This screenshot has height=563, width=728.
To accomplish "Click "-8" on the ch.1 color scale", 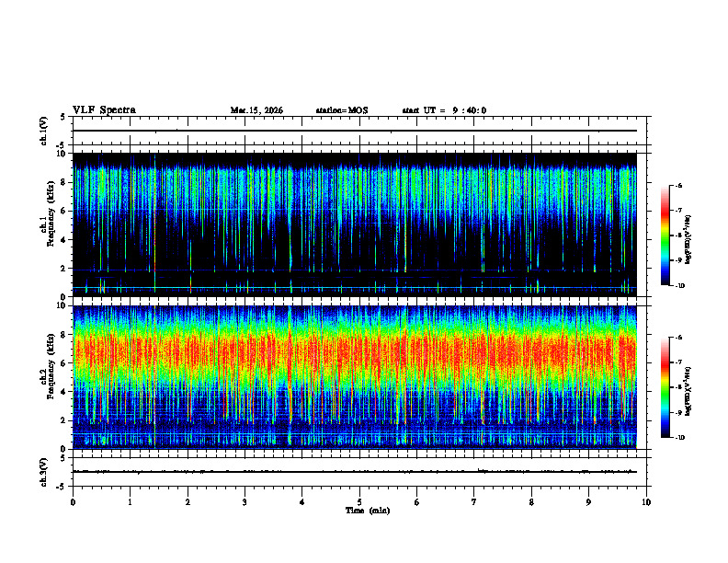I will (678, 236).
